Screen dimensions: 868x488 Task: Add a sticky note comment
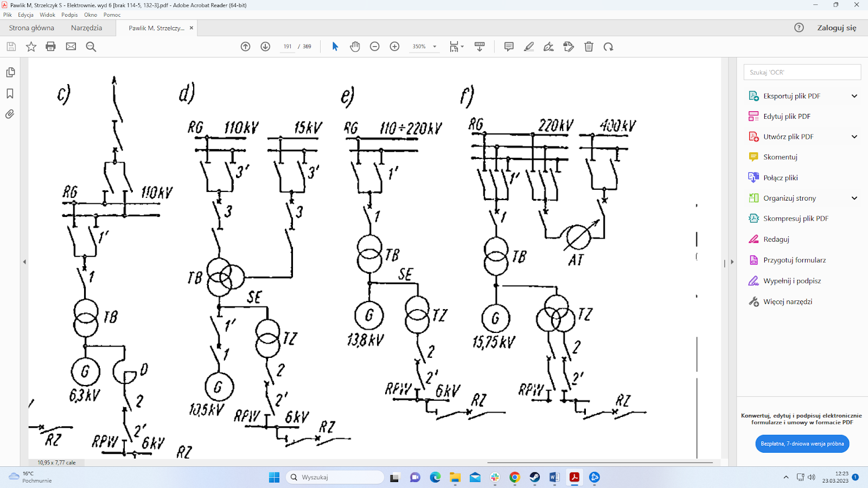pyautogui.click(x=508, y=47)
